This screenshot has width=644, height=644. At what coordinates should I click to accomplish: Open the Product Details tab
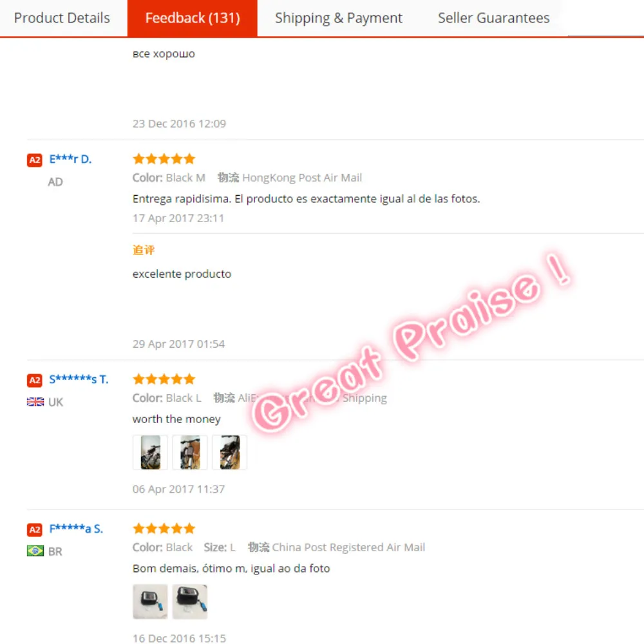tap(62, 18)
